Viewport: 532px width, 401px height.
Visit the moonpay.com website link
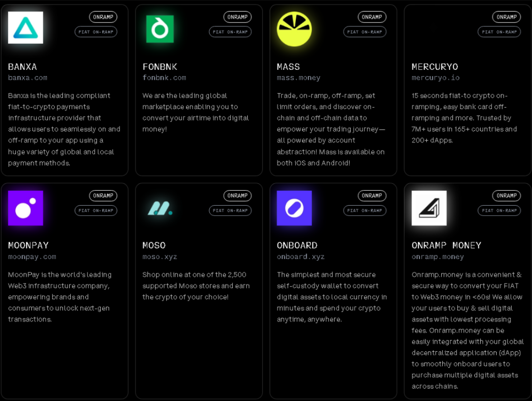tap(32, 257)
